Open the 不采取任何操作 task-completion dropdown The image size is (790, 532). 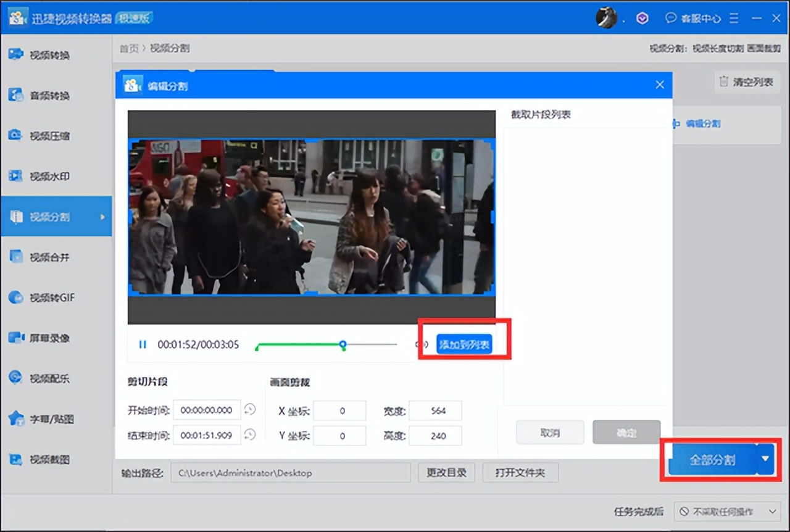click(728, 512)
